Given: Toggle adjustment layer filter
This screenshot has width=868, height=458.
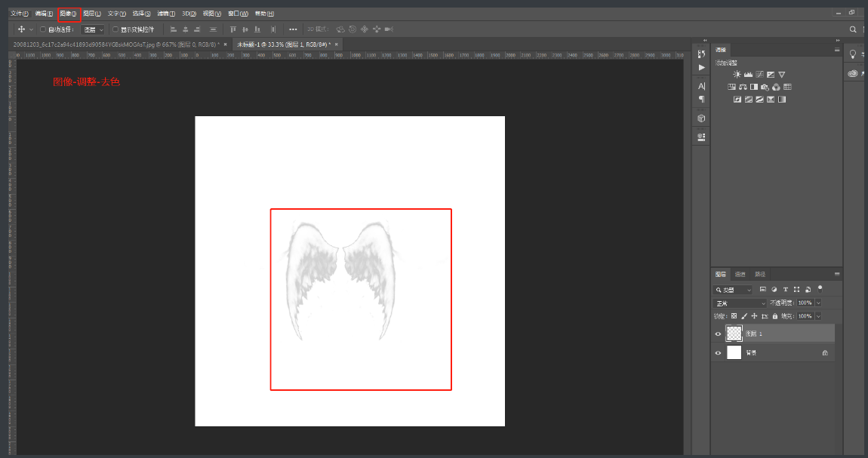Looking at the screenshot, I should tap(774, 289).
